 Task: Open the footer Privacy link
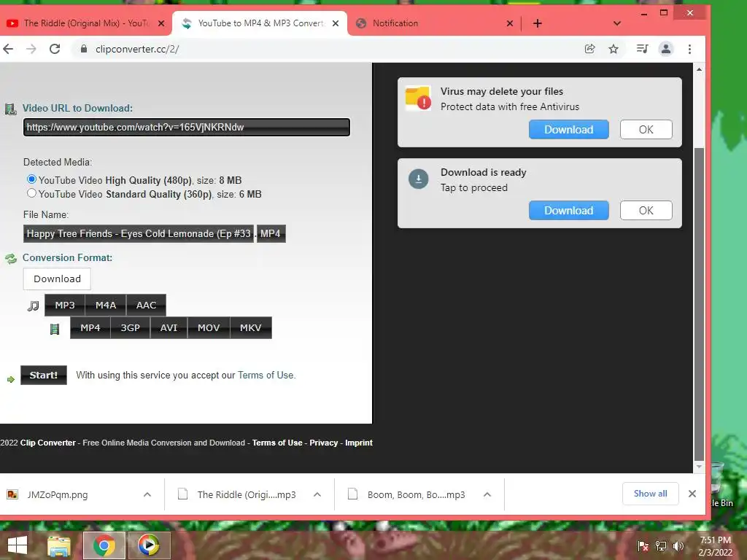(324, 443)
